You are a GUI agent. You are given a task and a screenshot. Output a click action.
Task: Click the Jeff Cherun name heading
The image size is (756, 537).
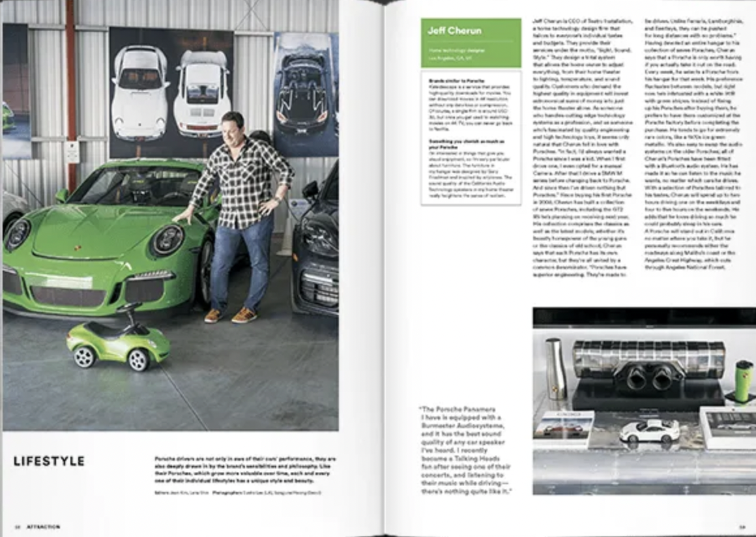point(454,31)
